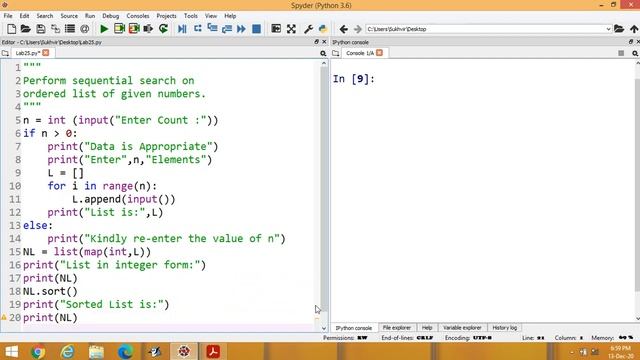Go forward with right arrow icon

(x=358, y=29)
